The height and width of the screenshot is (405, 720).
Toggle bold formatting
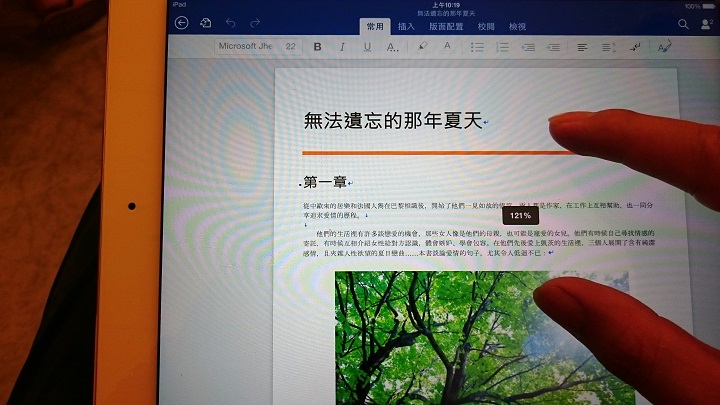pos(317,46)
